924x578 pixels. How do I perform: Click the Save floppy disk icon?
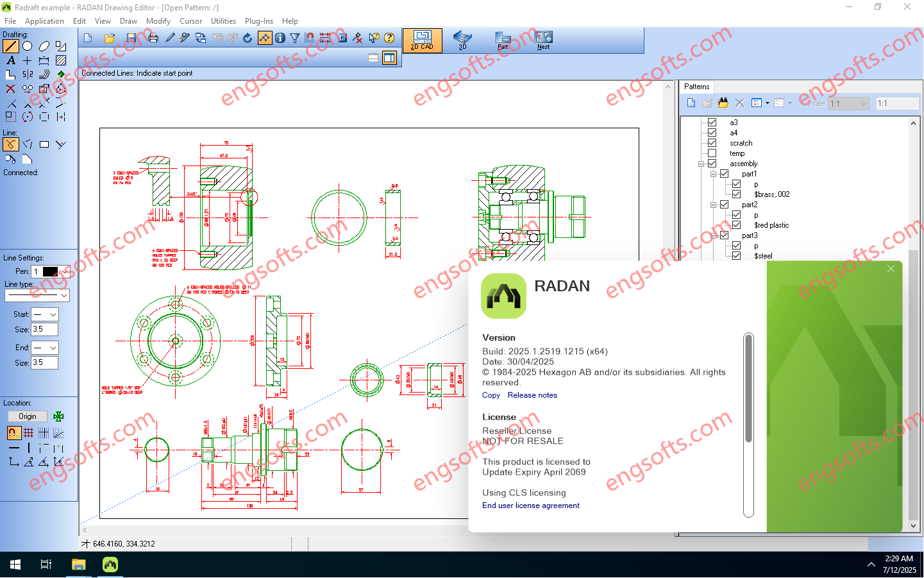point(131,38)
